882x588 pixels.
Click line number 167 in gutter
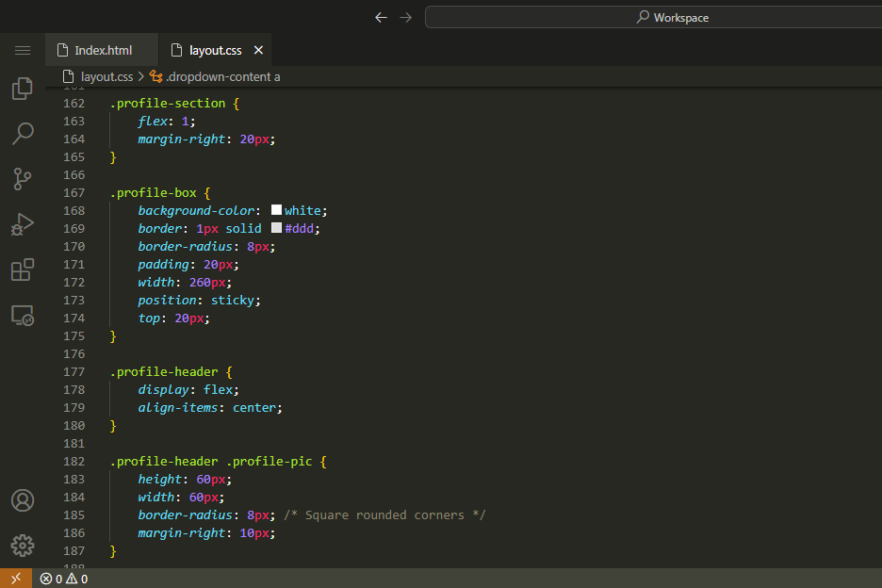click(x=73, y=193)
